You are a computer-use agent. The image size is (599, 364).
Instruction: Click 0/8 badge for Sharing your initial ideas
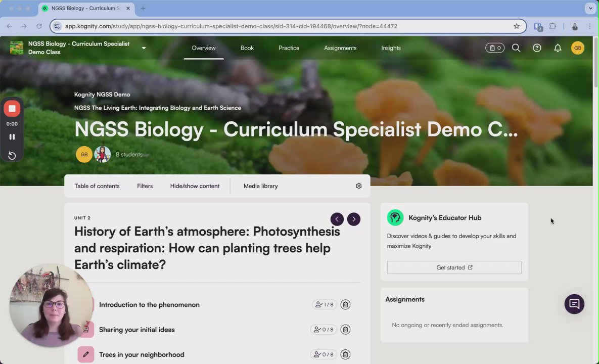pos(324,329)
